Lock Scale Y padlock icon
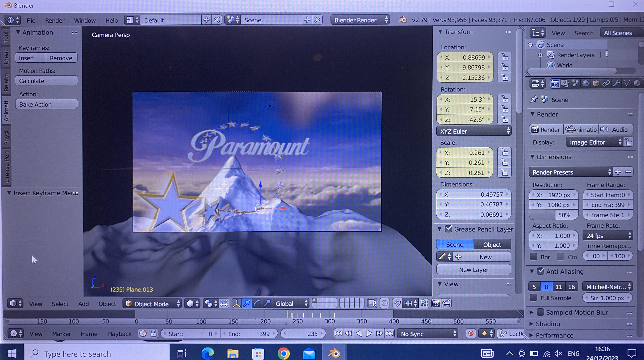 [505, 162]
